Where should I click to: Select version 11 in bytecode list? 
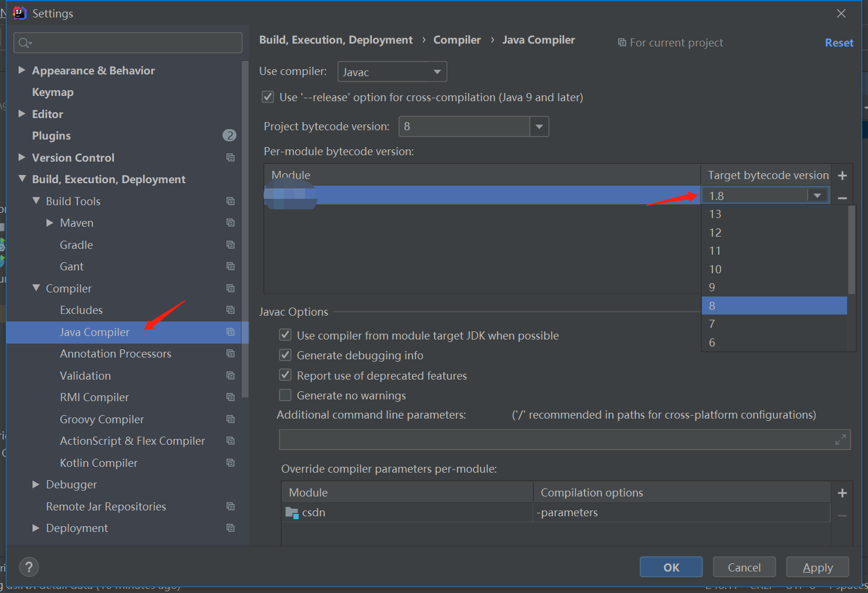[x=774, y=251]
